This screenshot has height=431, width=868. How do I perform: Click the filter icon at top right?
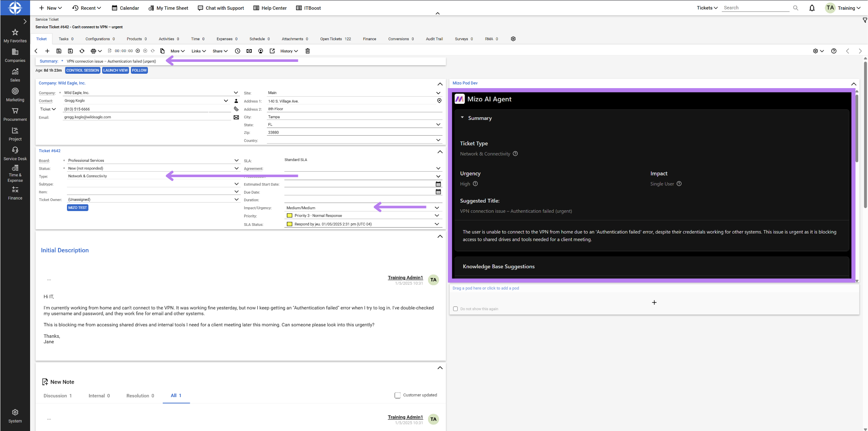[x=865, y=20]
